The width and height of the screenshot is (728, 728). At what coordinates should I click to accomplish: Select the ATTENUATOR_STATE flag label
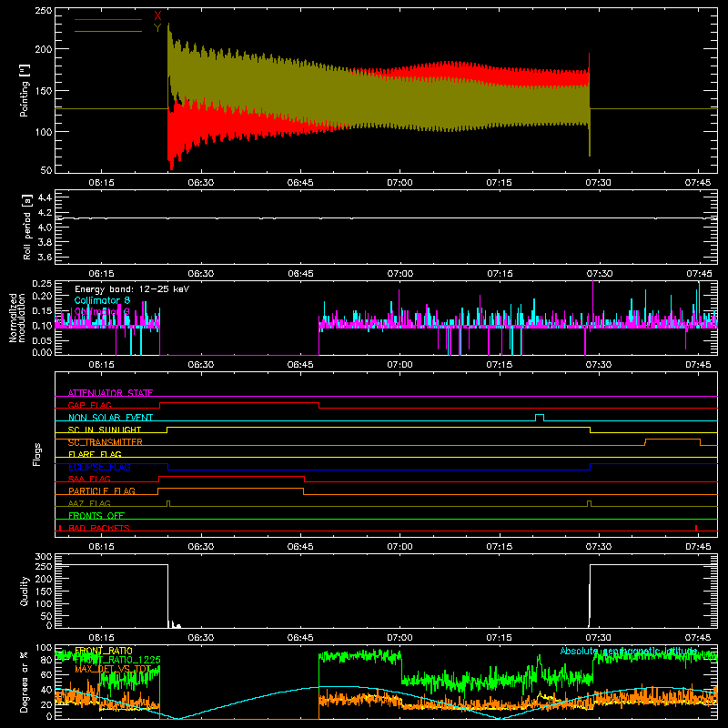point(110,393)
